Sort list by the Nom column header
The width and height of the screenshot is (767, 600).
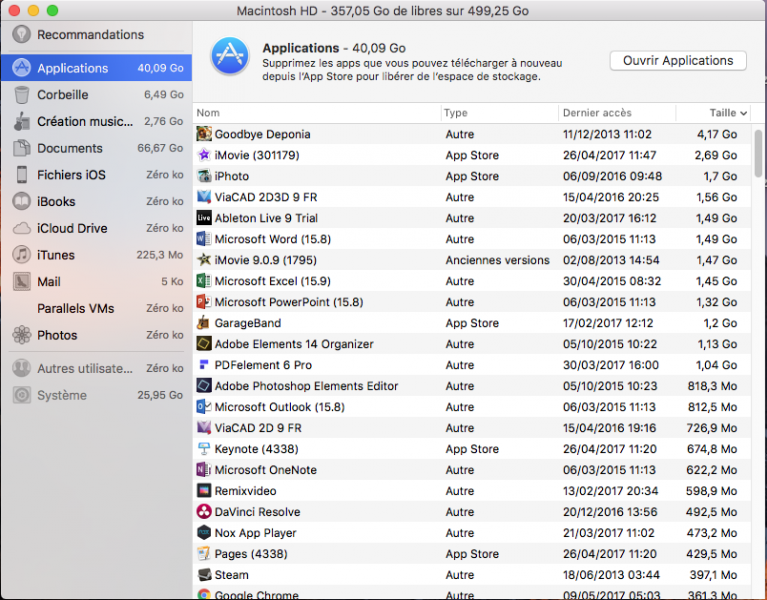[x=317, y=113]
